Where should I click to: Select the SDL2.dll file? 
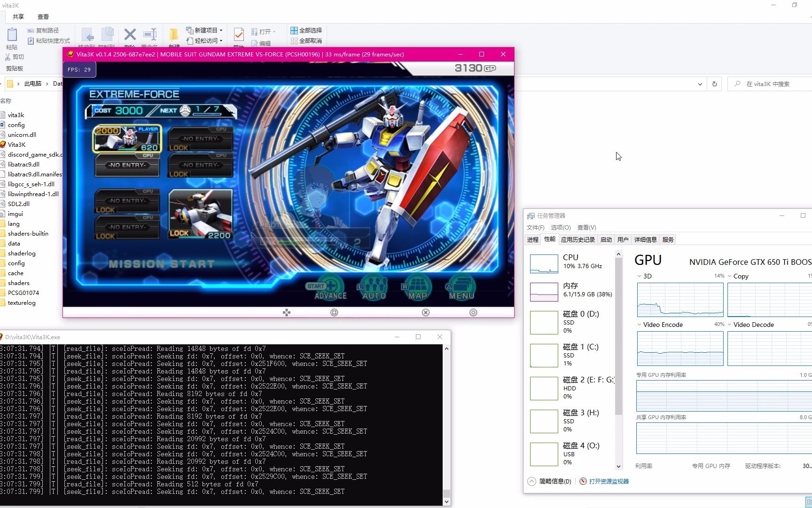pyautogui.click(x=19, y=204)
